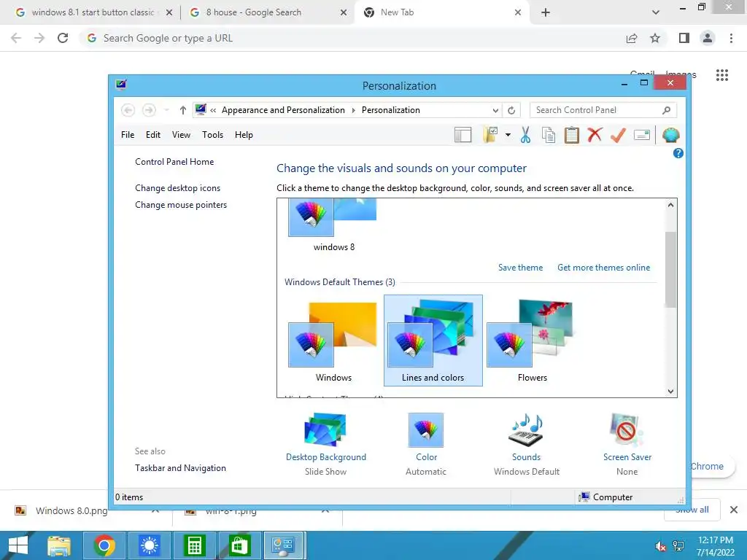Click the red X Delete toolbar icon

(x=595, y=135)
